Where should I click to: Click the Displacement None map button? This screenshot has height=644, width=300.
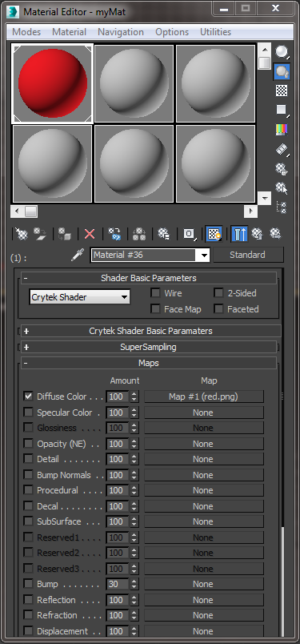tap(203, 631)
